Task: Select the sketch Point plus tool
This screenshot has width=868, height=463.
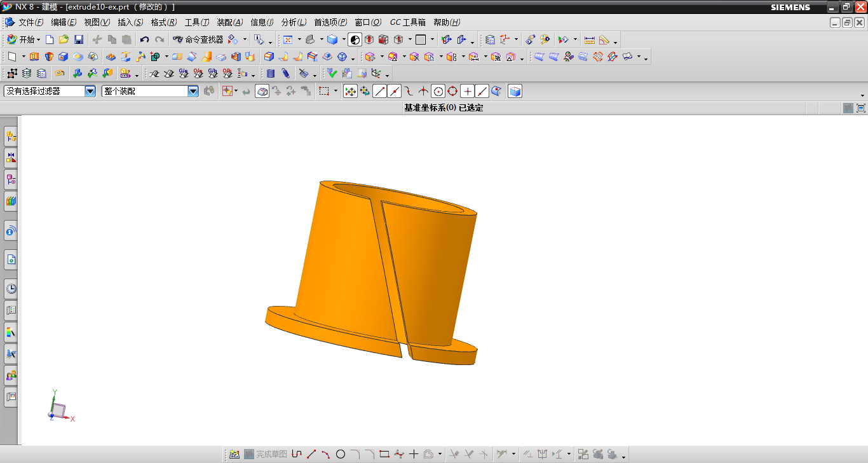Action: point(414,454)
